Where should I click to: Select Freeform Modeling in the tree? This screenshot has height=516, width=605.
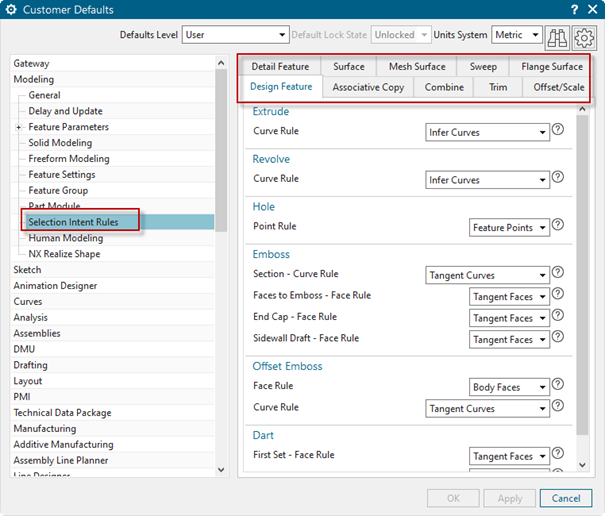[68, 159]
